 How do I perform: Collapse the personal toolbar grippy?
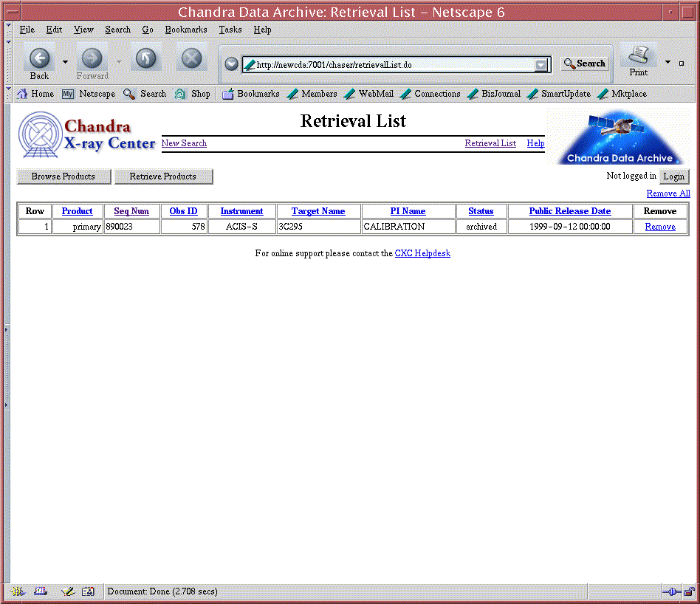8,94
